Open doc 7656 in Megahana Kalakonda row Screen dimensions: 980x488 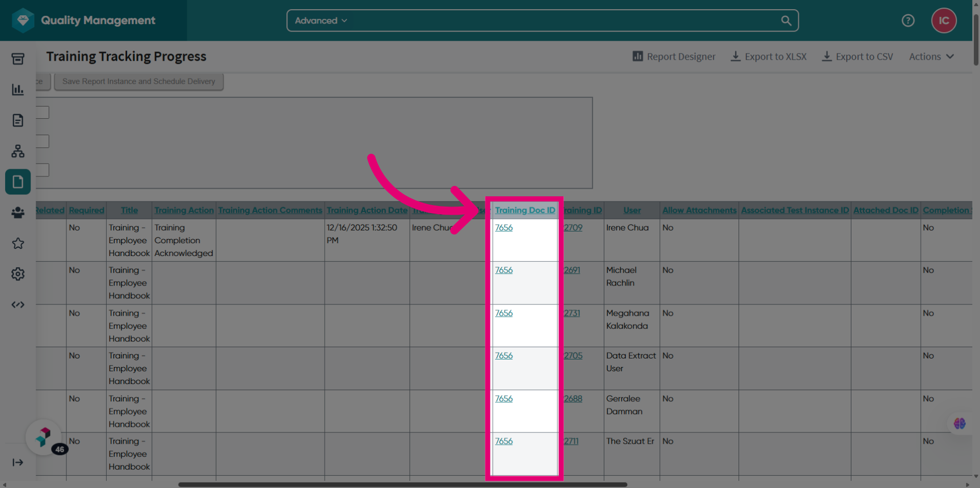[x=504, y=313]
